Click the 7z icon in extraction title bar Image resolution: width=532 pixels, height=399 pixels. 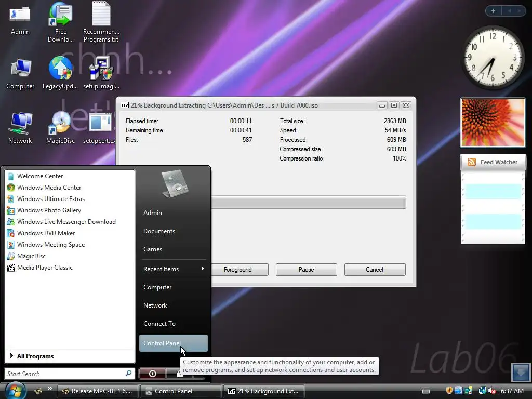(125, 105)
